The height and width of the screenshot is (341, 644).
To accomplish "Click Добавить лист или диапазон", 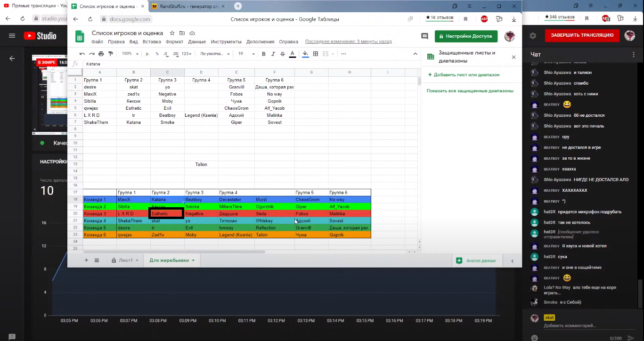I will [464, 74].
